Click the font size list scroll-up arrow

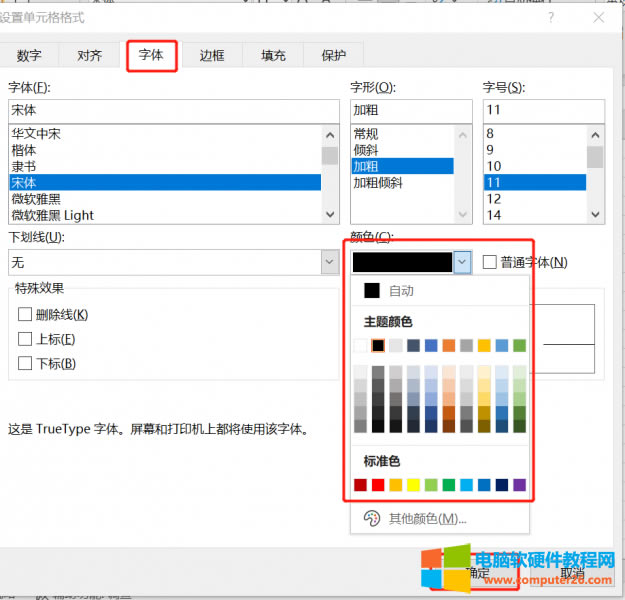[x=595, y=133]
